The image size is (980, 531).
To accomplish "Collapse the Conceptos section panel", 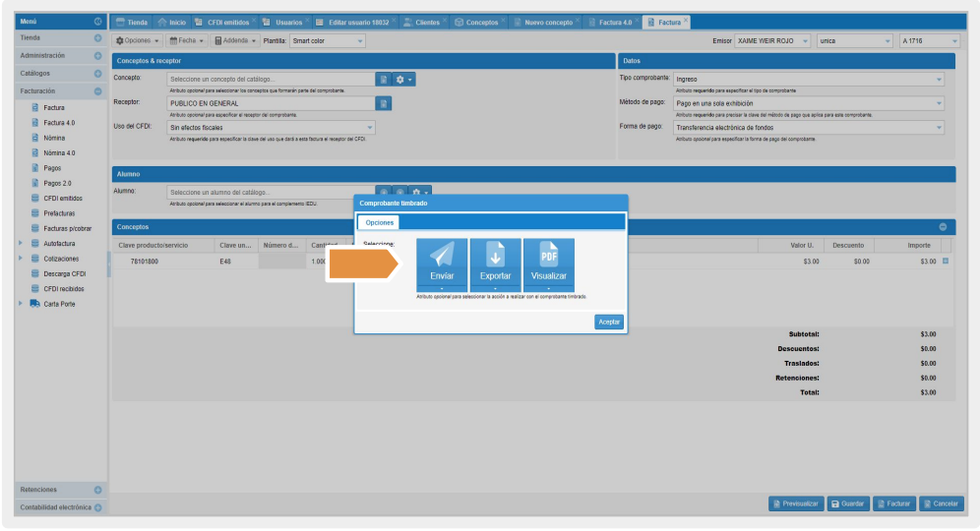I will pyautogui.click(x=942, y=226).
